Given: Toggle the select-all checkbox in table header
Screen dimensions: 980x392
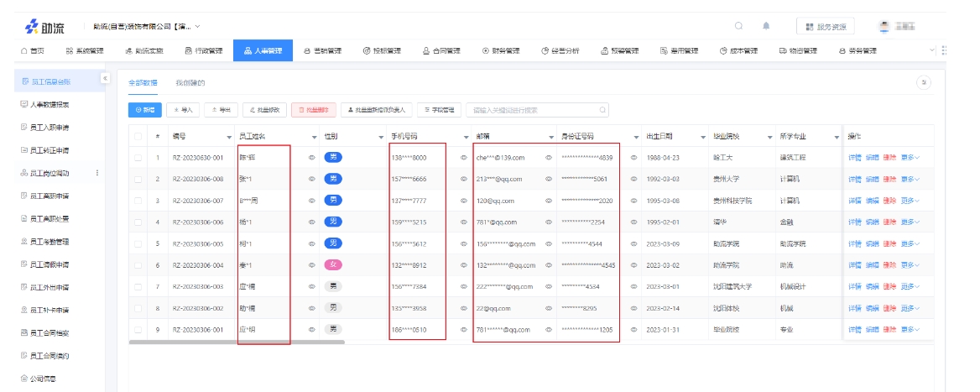Looking at the screenshot, I should [138, 136].
